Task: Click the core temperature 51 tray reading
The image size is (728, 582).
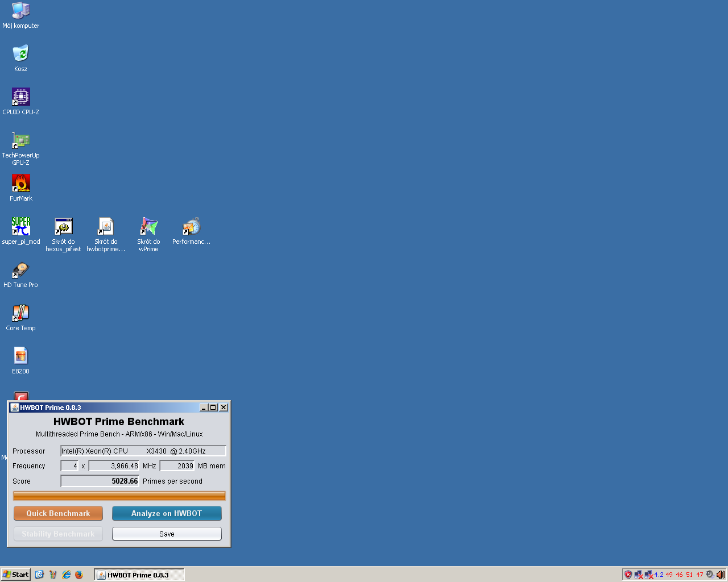Action: tap(689, 575)
